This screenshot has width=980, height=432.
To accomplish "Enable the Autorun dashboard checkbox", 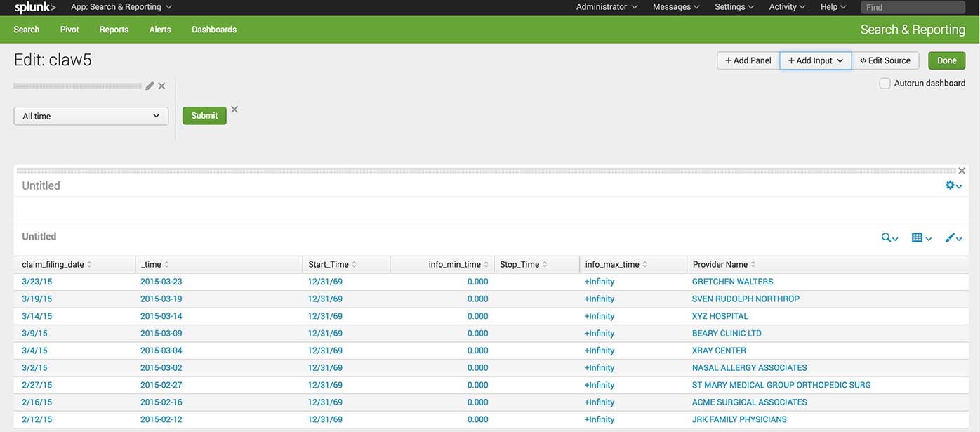I will coord(885,83).
